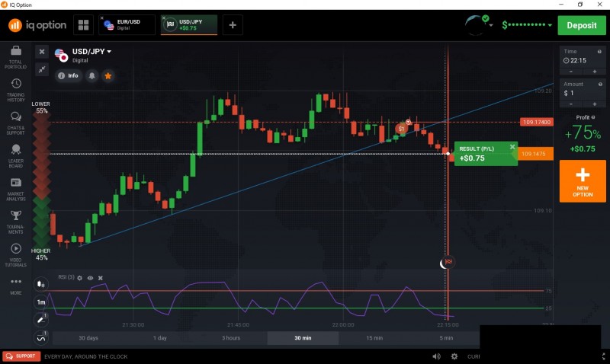Click the Deposit button

pos(582,25)
